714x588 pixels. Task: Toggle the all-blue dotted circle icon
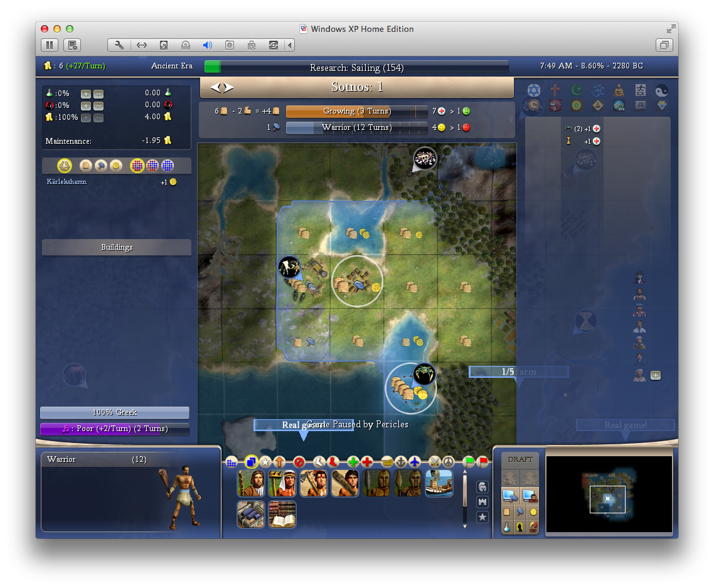(x=168, y=166)
